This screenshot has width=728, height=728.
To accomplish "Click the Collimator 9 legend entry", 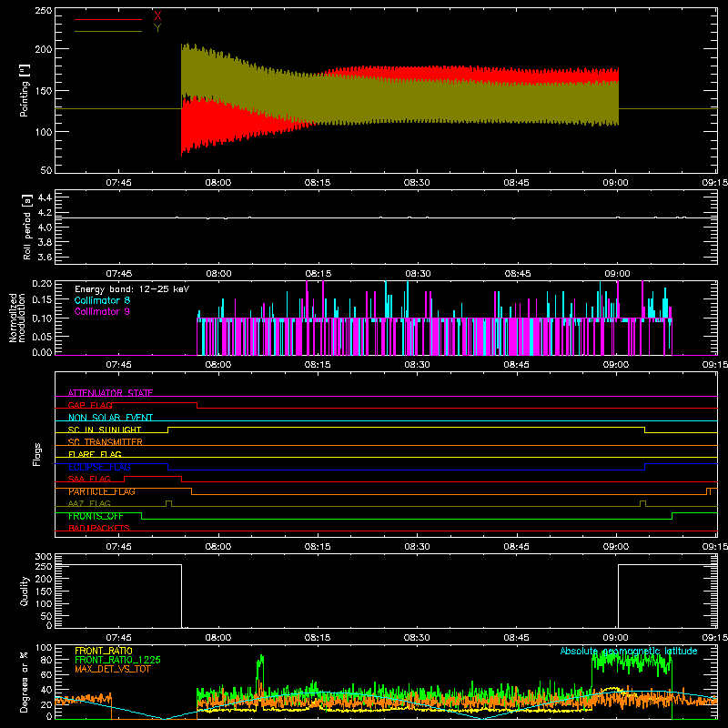I will [x=102, y=311].
